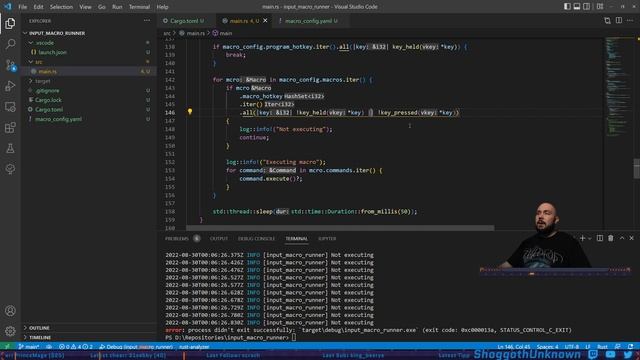Open the Source Control view
The image size is (640, 360).
(x=10, y=65)
